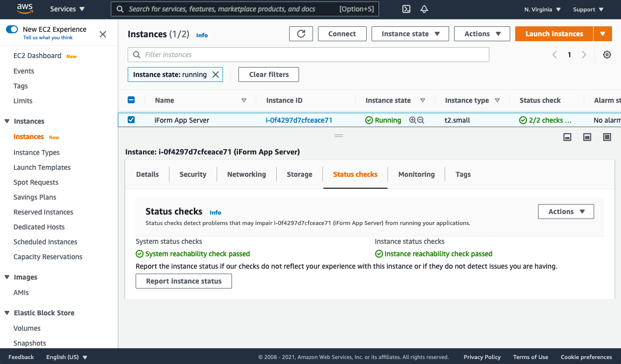Collapse the Elastic Block Store section
The width and height of the screenshot is (621, 364).
7,313
